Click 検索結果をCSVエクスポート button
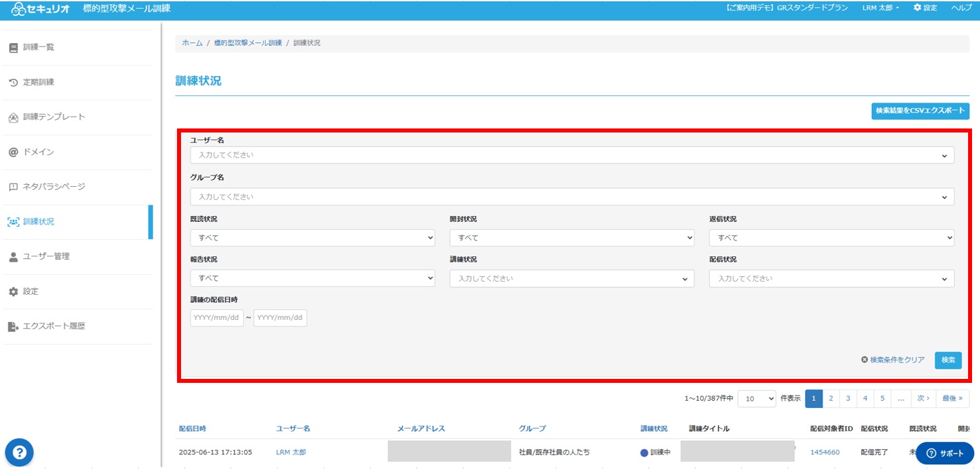The width and height of the screenshot is (980, 469). pyautogui.click(x=920, y=111)
